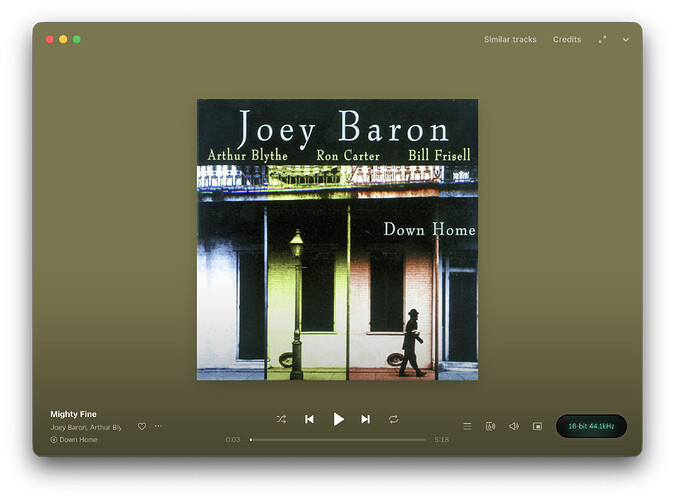The width and height of the screenshot is (675, 500).
Task: Zoom the window with the green button
Action: click(x=77, y=39)
